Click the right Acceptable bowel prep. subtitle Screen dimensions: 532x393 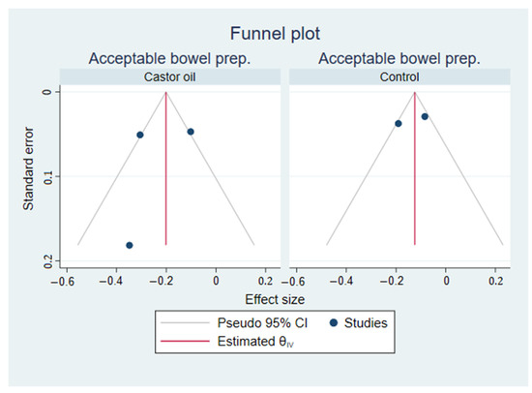pyautogui.click(x=399, y=59)
